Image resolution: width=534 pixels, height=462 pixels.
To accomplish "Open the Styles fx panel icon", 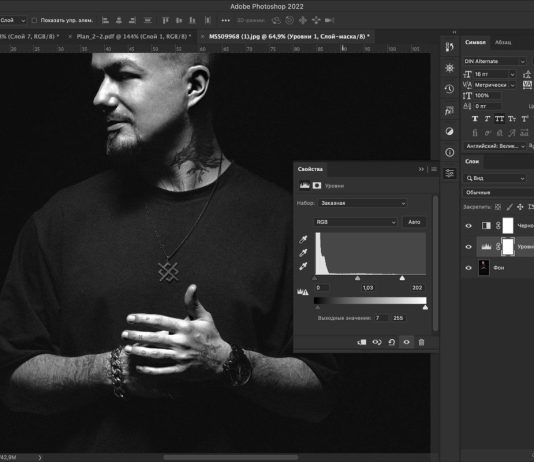I will pyautogui.click(x=449, y=111).
